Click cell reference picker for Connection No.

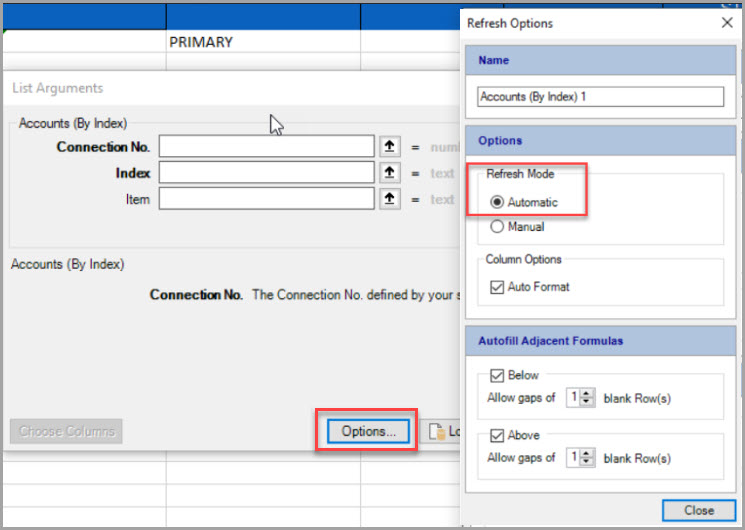[391, 147]
